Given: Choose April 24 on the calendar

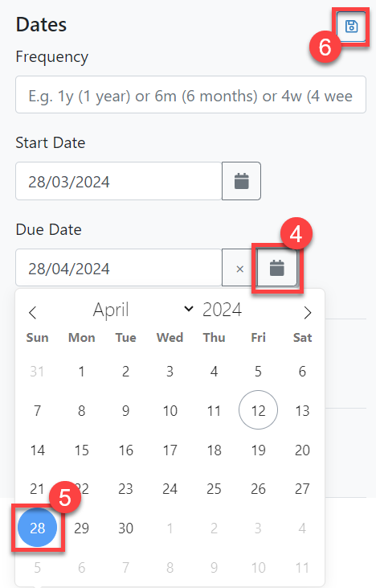Looking at the screenshot, I should tap(170, 488).
